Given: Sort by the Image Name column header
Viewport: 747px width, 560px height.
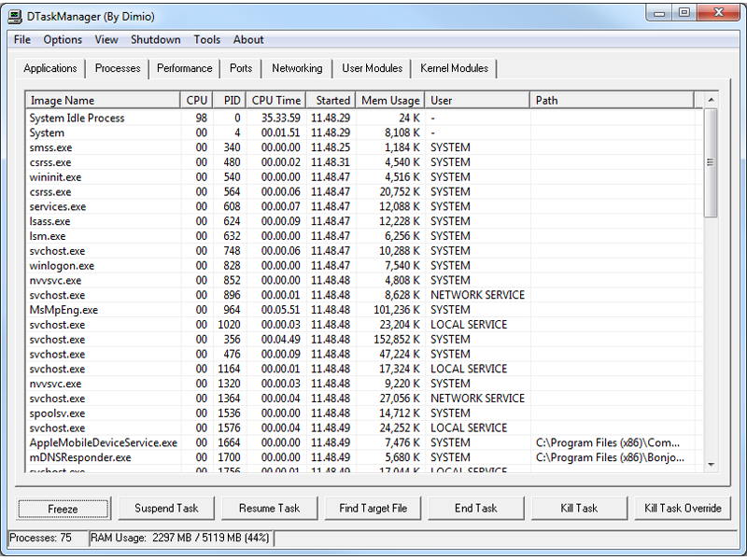Looking at the screenshot, I should tap(102, 100).
